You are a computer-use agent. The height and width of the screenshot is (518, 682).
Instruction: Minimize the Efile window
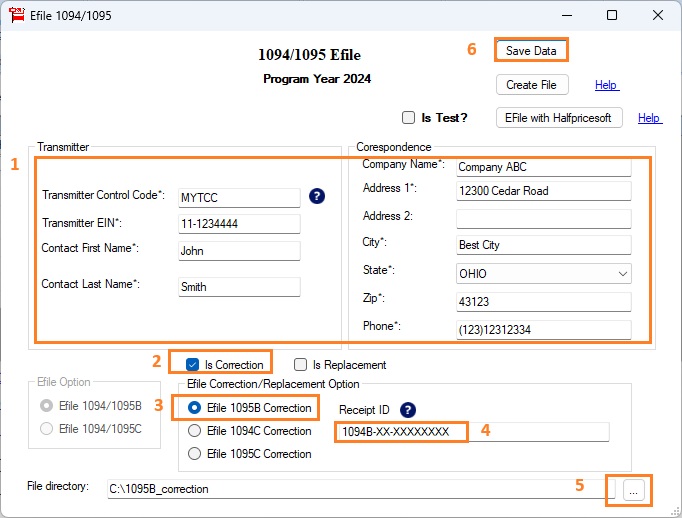click(567, 15)
